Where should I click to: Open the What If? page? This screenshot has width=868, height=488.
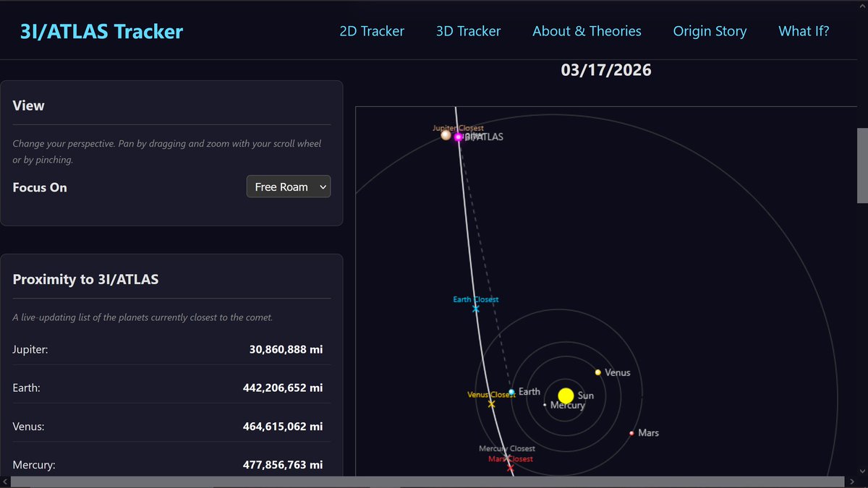(804, 31)
